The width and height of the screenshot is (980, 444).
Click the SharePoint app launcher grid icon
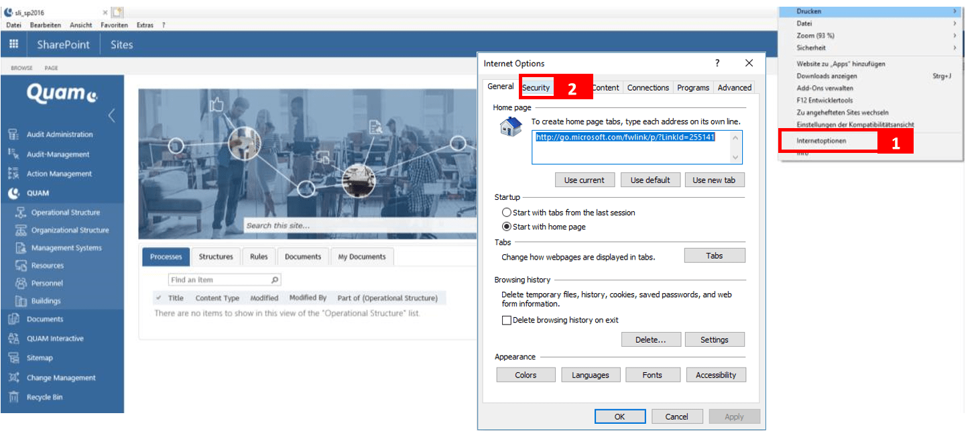(13, 44)
